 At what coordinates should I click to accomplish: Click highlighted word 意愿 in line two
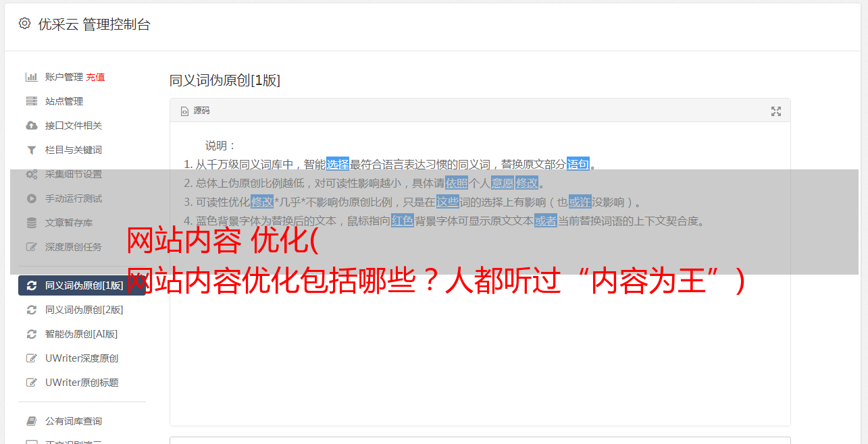(x=503, y=183)
